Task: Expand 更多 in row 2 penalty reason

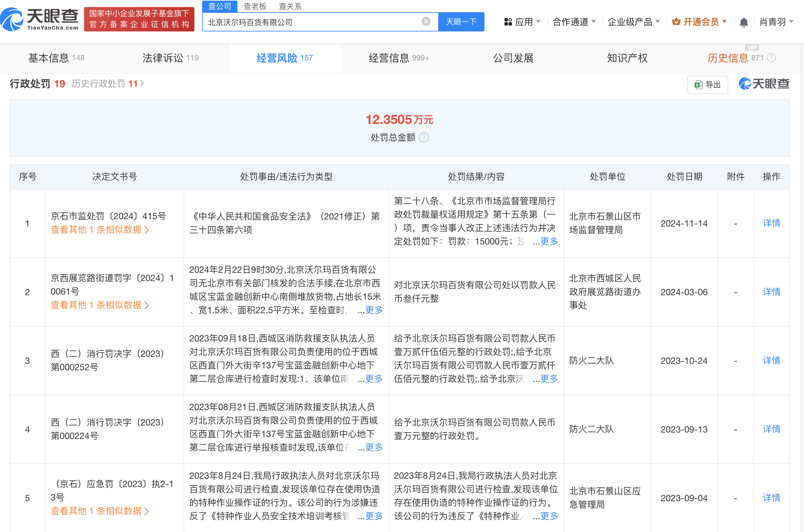Action: [x=374, y=310]
